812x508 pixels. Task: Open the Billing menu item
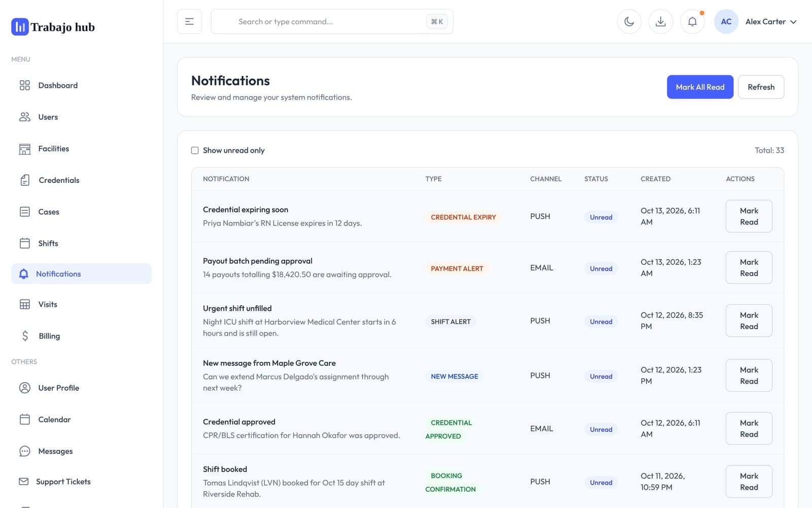click(82, 336)
